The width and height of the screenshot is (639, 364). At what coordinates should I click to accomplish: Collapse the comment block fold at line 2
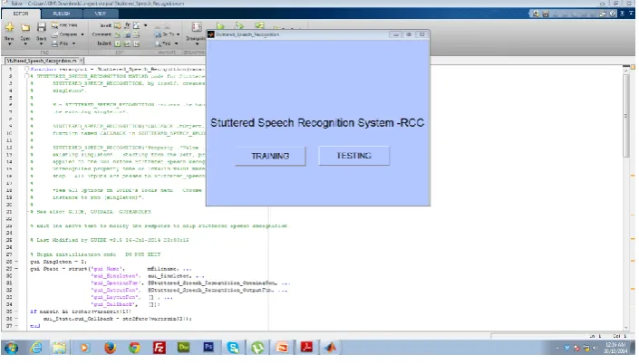tap(26, 76)
